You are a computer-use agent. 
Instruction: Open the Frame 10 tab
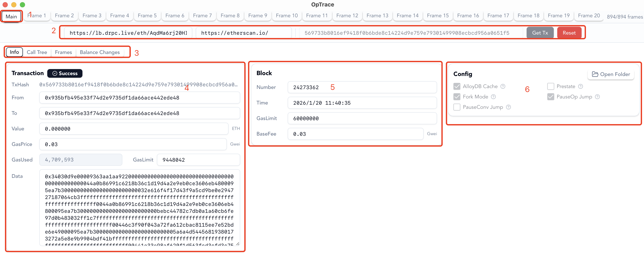[287, 16]
